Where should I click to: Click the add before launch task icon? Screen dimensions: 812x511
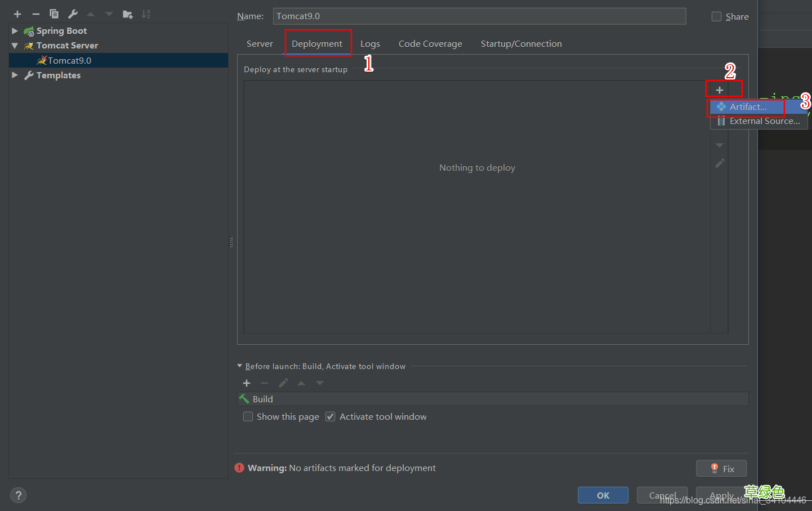(247, 383)
